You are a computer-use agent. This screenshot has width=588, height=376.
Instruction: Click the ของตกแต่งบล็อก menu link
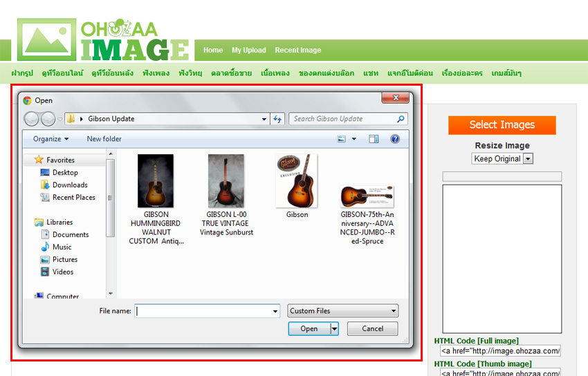(x=327, y=73)
